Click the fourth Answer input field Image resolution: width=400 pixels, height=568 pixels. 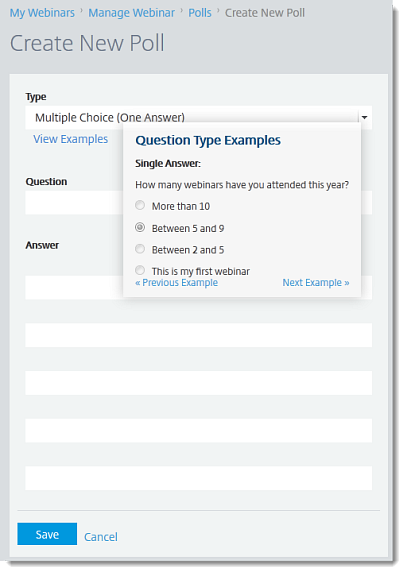[x=199, y=431]
